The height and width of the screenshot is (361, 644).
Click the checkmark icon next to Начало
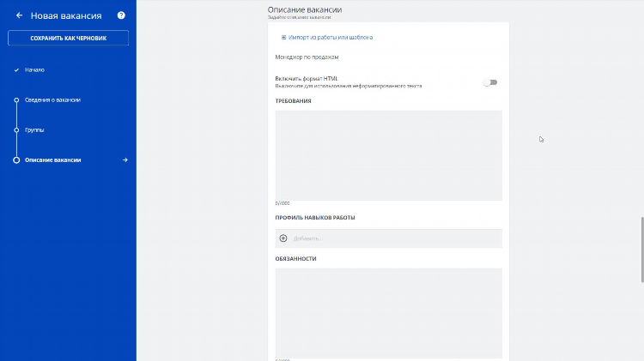click(16, 70)
